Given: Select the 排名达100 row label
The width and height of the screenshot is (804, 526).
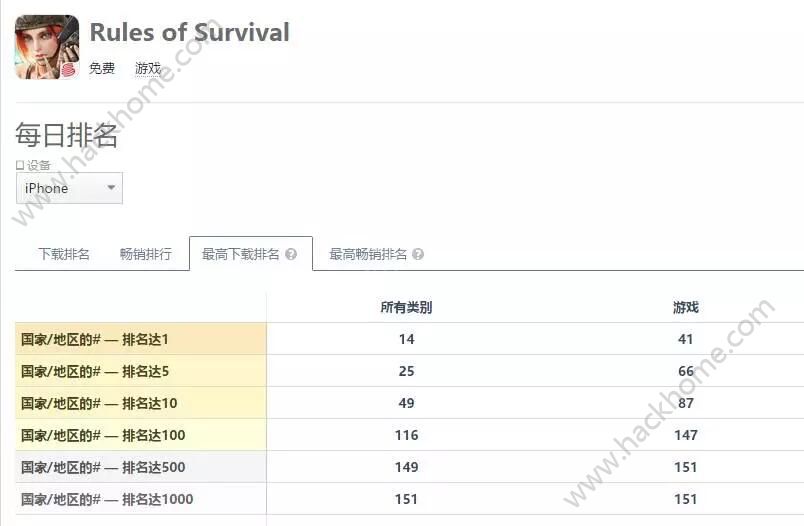Looking at the screenshot, I should click(103, 435).
